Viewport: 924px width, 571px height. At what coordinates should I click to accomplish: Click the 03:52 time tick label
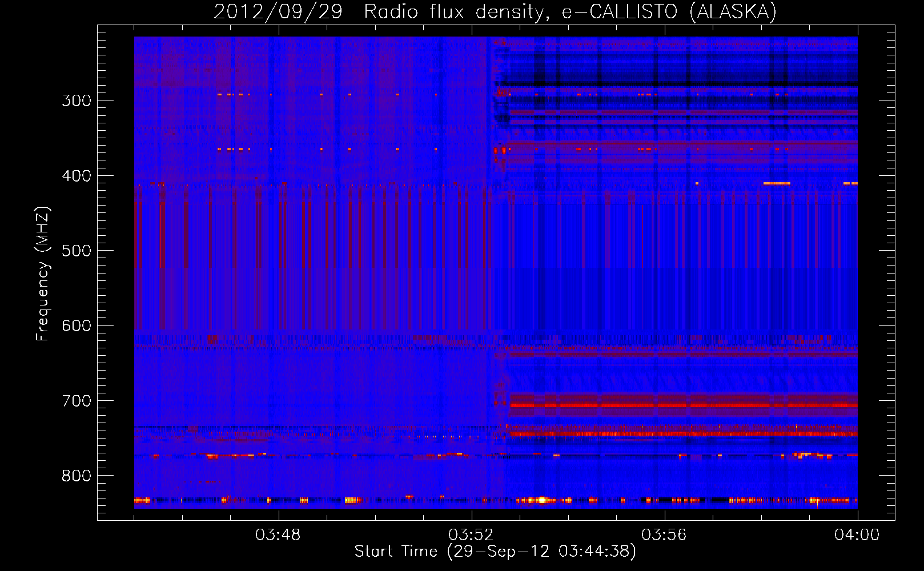[471, 535]
